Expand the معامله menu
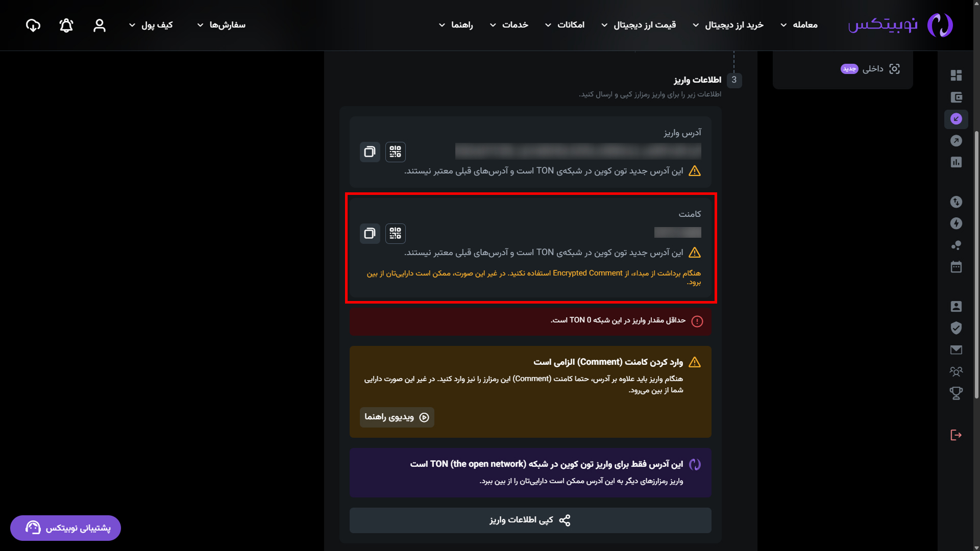The image size is (980, 551). (799, 25)
